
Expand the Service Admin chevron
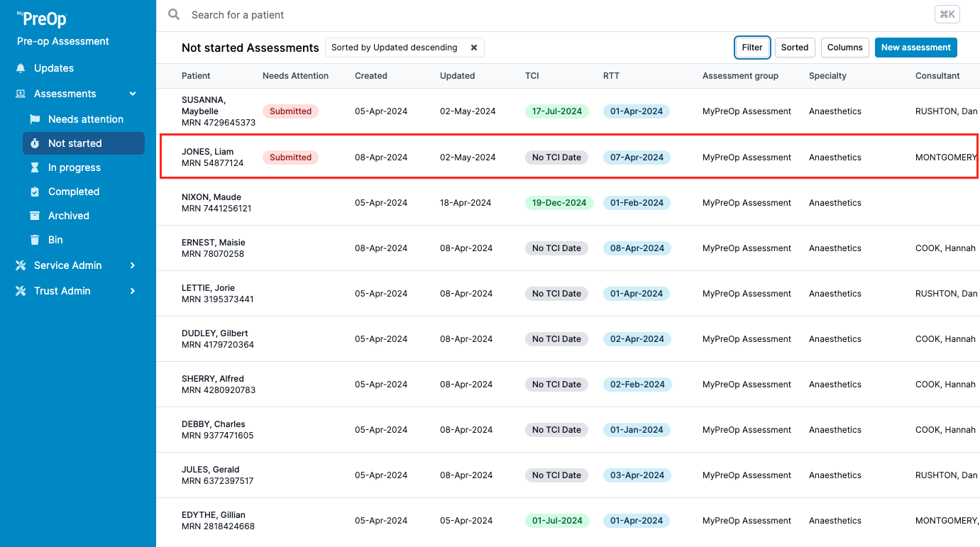[133, 265]
